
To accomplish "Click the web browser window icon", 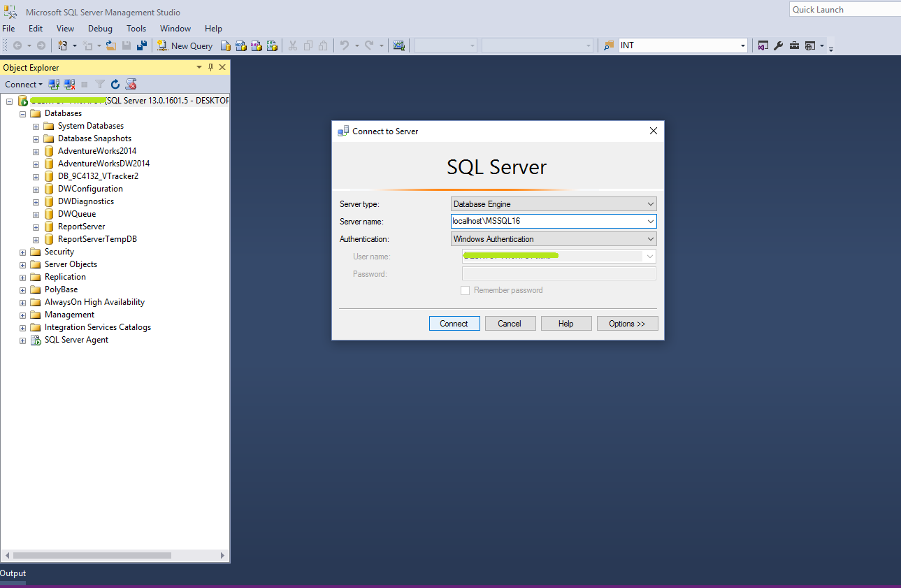I will click(810, 45).
